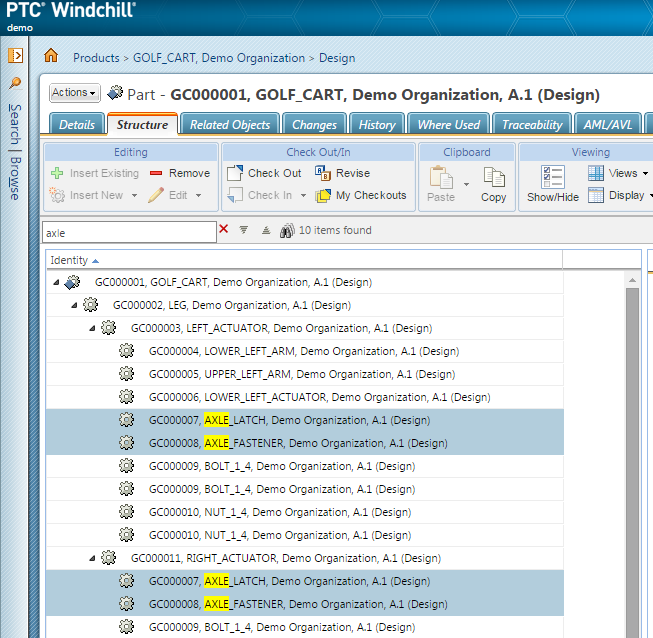Go to the Home page icon
Viewport: 653px width, 638px height.
tap(51, 55)
